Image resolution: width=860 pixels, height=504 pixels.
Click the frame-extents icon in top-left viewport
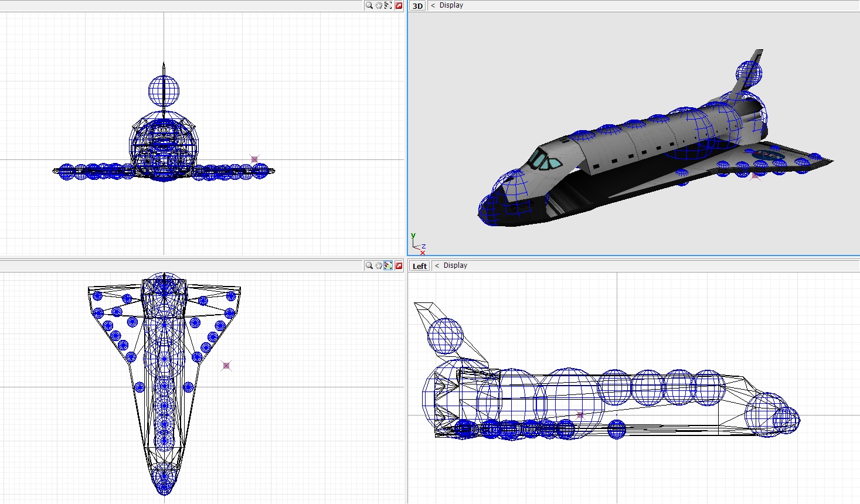tap(388, 5)
